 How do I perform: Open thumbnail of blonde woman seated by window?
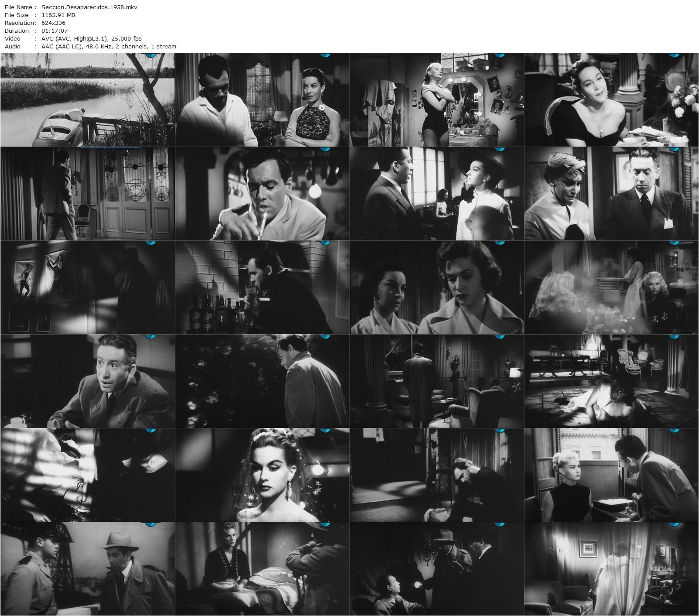click(x=611, y=475)
